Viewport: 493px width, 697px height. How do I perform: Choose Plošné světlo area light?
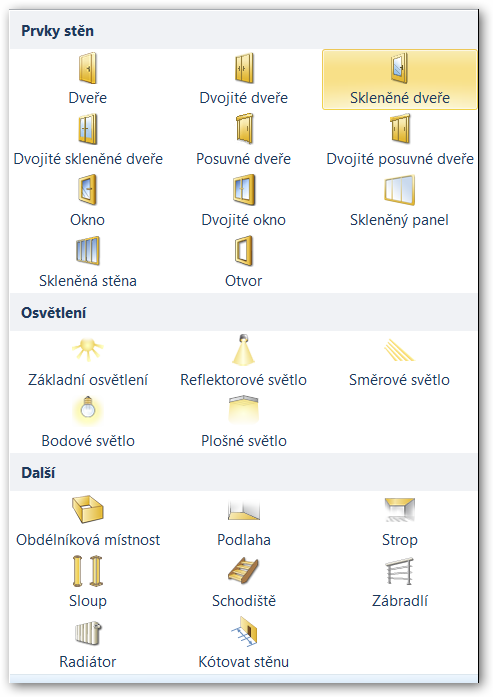[244, 422]
